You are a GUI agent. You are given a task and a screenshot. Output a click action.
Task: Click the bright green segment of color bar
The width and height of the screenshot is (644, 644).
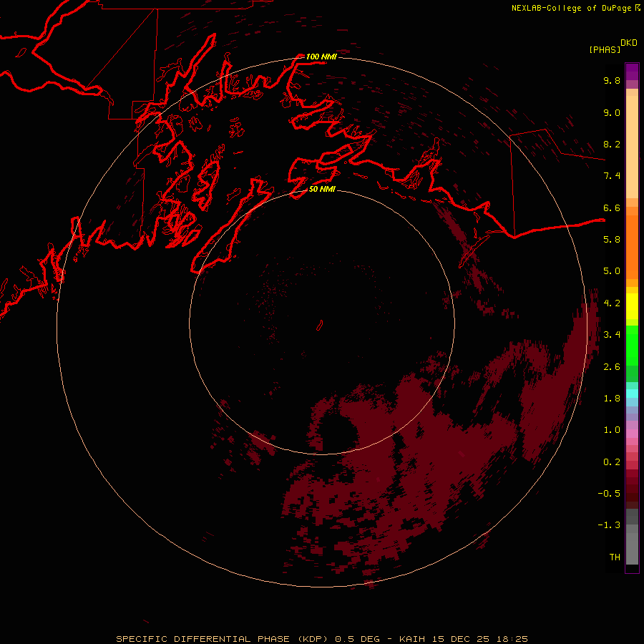tap(632, 345)
